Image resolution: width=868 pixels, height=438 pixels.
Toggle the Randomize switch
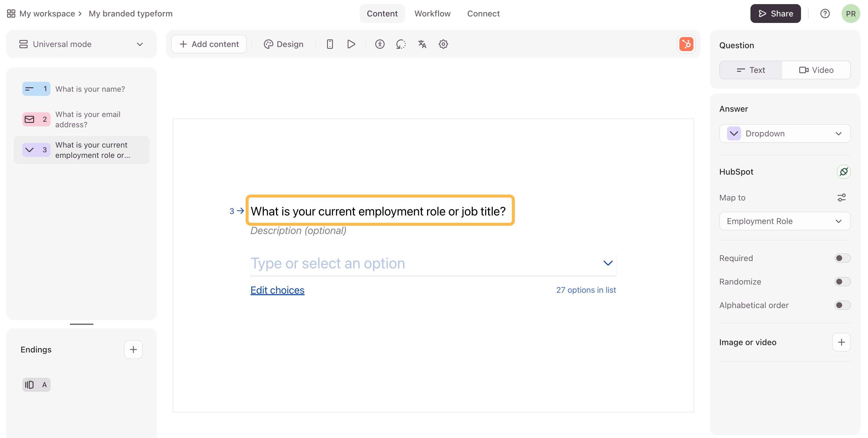[x=842, y=282]
